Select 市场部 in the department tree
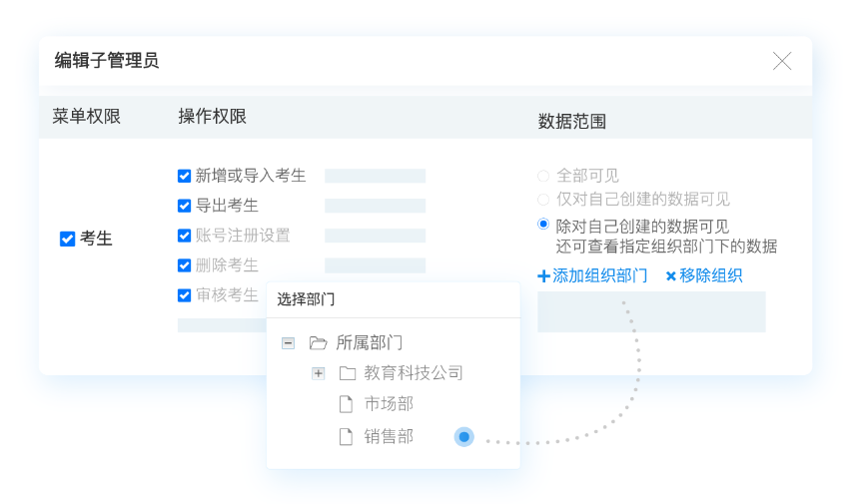 click(389, 404)
